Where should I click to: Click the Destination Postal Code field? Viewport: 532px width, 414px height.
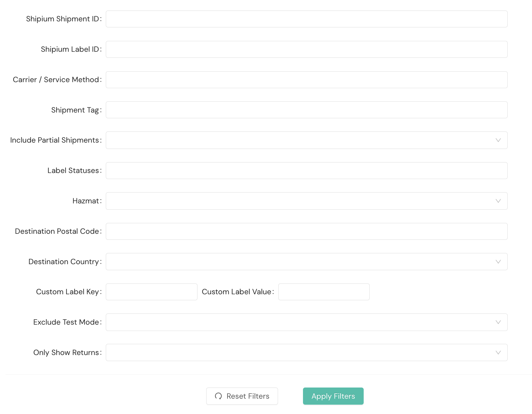point(307,231)
